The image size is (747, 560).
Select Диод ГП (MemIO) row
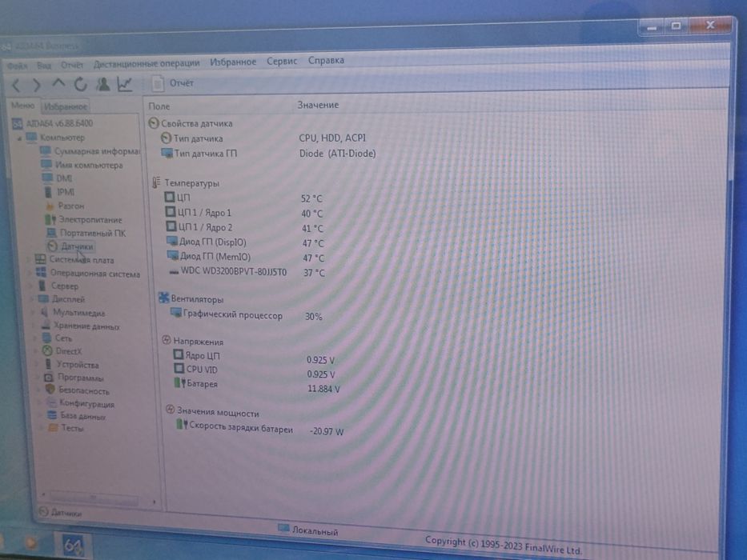[209, 257]
